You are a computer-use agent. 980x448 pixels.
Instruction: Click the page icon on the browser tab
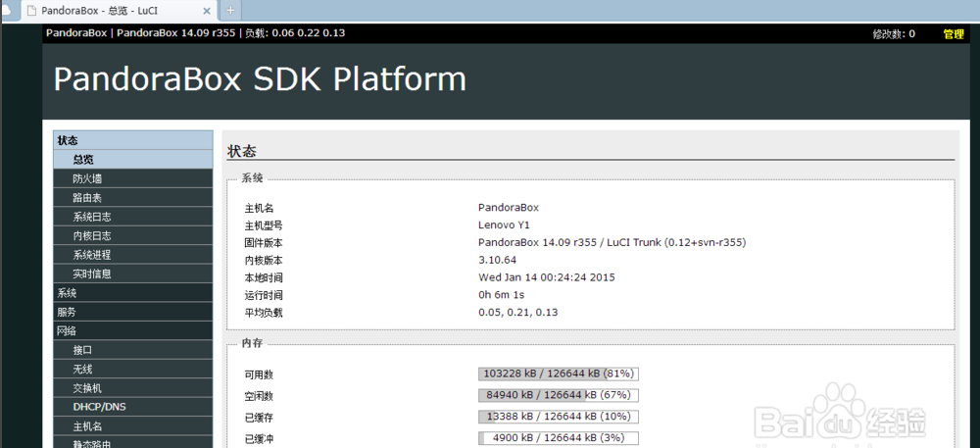point(32,11)
